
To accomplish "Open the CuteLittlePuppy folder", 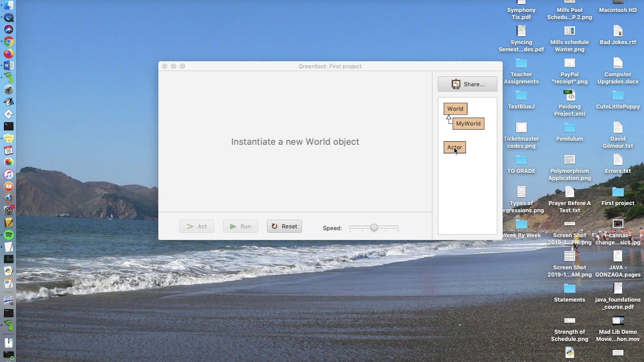I will [618, 100].
